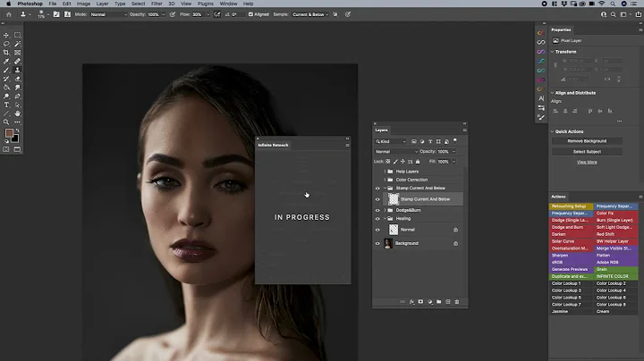Open the Mode dropdown in options bar
The width and height of the screenshot is (644, 361).
(x=108, y=14)
